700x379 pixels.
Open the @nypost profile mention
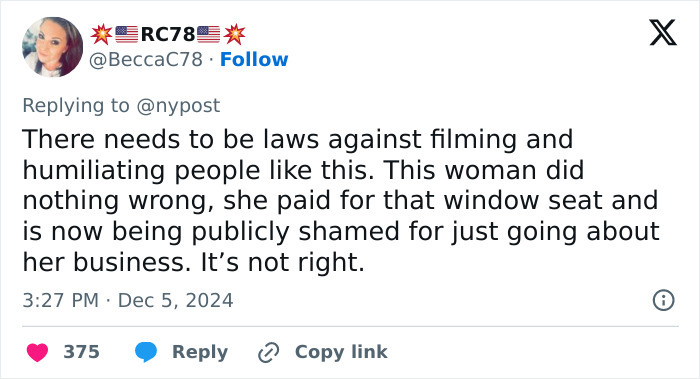click(x=178, y=106)
